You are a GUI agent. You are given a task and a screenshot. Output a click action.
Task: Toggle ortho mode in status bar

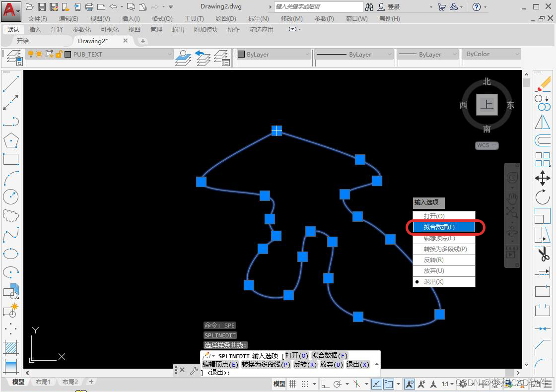[x=325, y=384]
